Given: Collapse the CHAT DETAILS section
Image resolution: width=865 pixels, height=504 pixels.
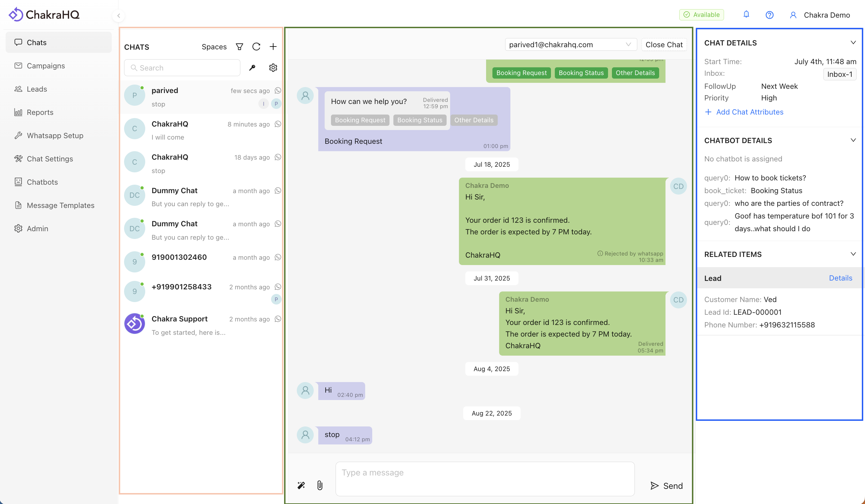Looking at the screenshot, I should point(853,43).
